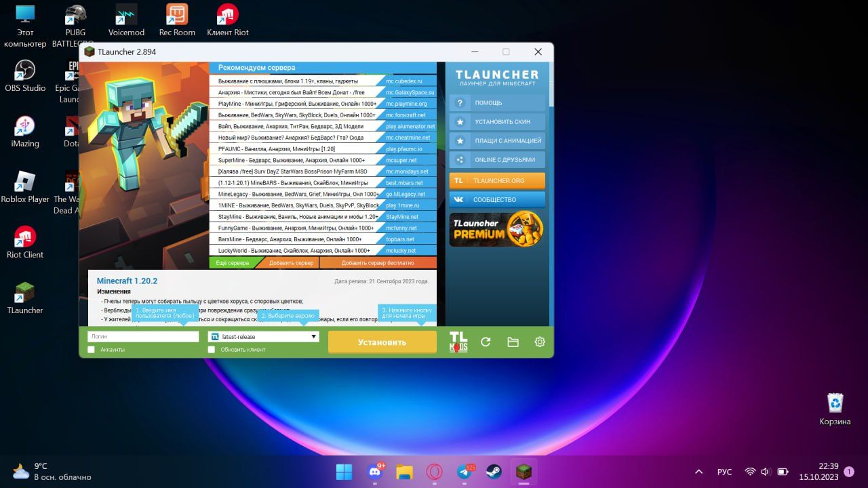
Task: Select server mc.forscraft.net
Action: pos(323,115)
